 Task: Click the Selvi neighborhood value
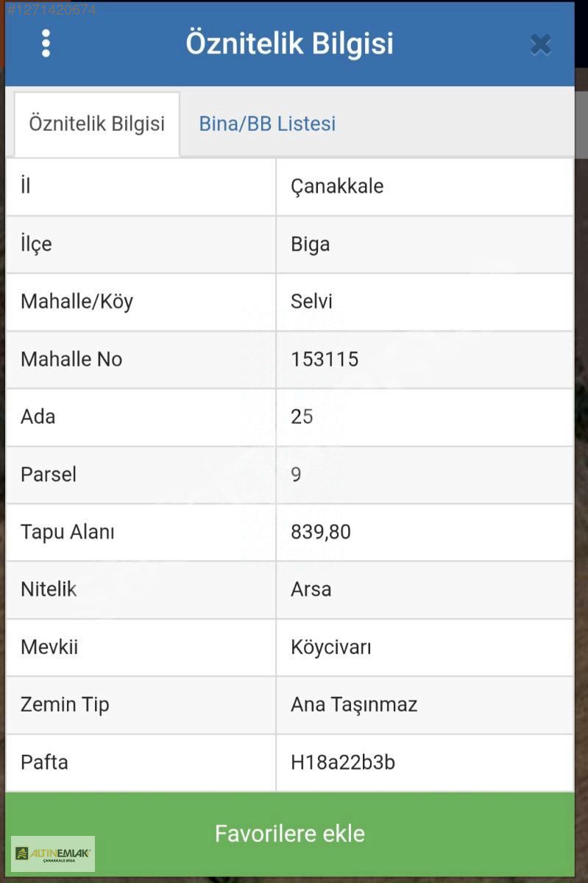pyautogui.click(x=311, y=302)
